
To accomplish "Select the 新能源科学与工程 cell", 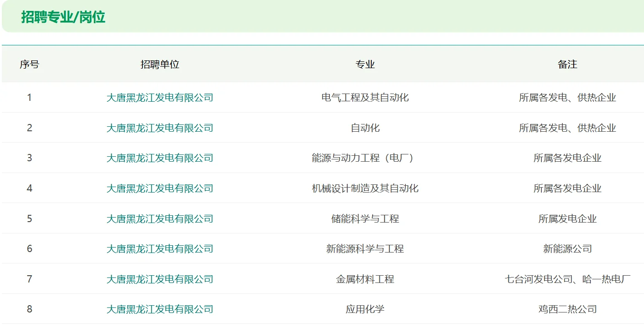I will point(365,248).
